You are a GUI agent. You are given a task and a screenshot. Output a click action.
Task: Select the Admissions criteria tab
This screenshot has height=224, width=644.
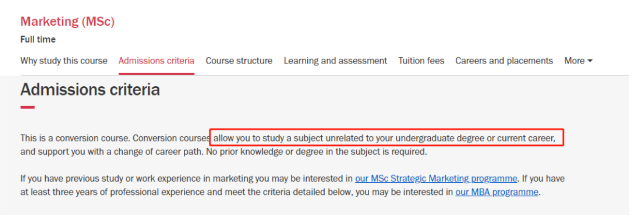click(x=156, y=61)
